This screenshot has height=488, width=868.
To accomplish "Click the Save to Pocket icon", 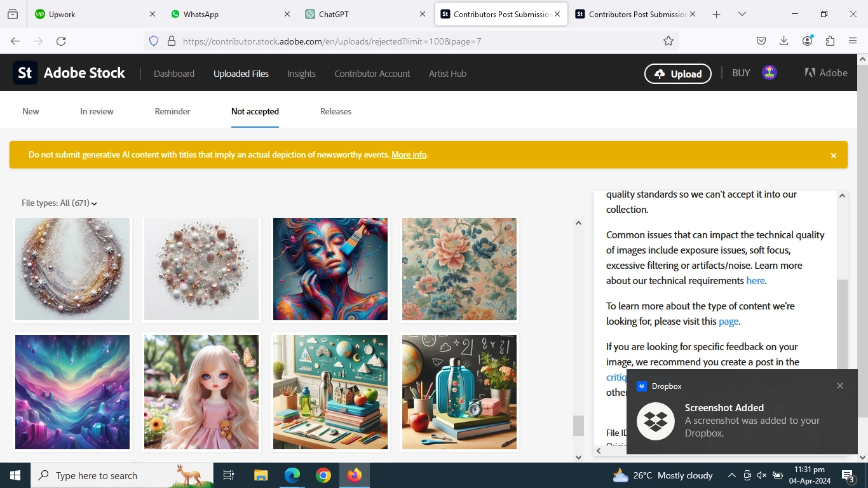I will (x=761, y=41).
